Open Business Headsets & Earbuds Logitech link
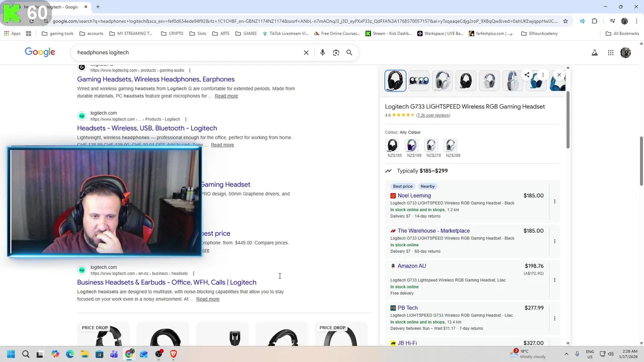The height and width of the screenshot is (362, 644). [167, 283]
